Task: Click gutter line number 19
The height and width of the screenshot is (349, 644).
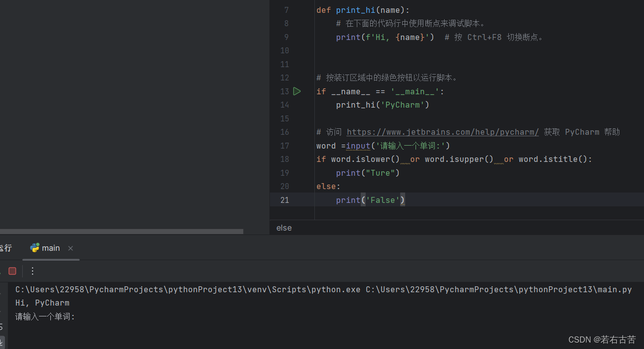Action: coord(285,173)
